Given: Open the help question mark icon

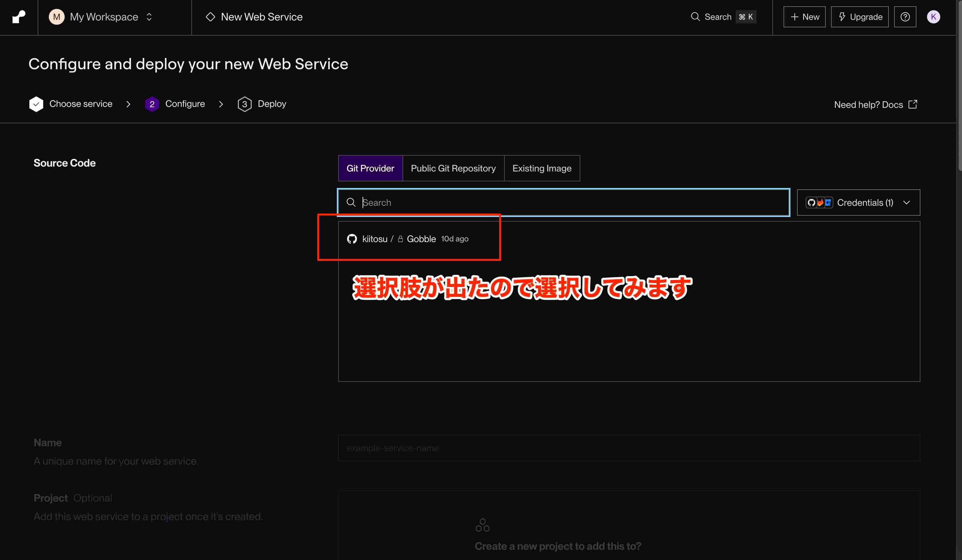Looking at the screenshot, I should 905,17.
